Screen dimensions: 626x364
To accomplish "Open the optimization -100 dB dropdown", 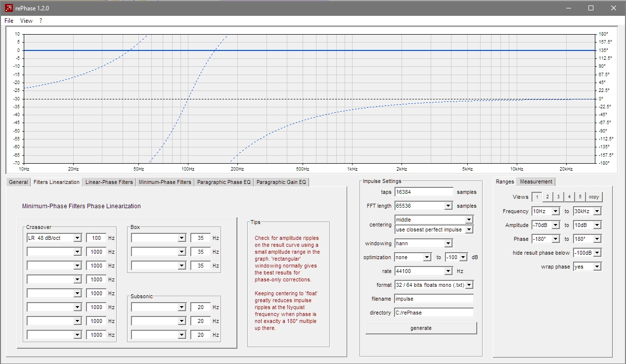I will tap(456, 257).
